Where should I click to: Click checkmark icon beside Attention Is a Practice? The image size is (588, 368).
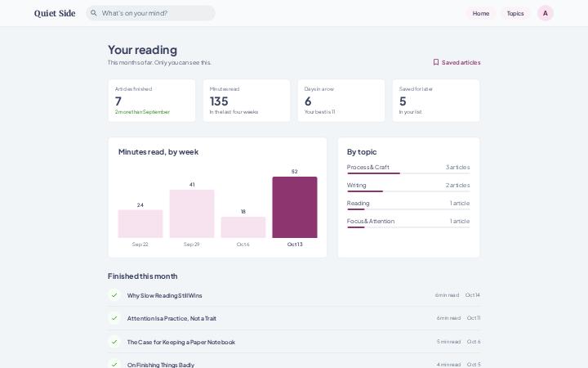click(x=114, y=318)
